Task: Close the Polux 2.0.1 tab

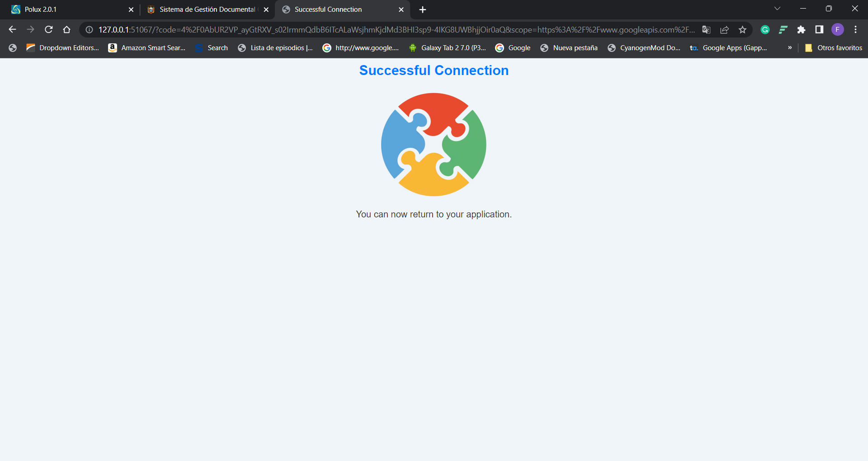Action: click(x=131, y=9)
